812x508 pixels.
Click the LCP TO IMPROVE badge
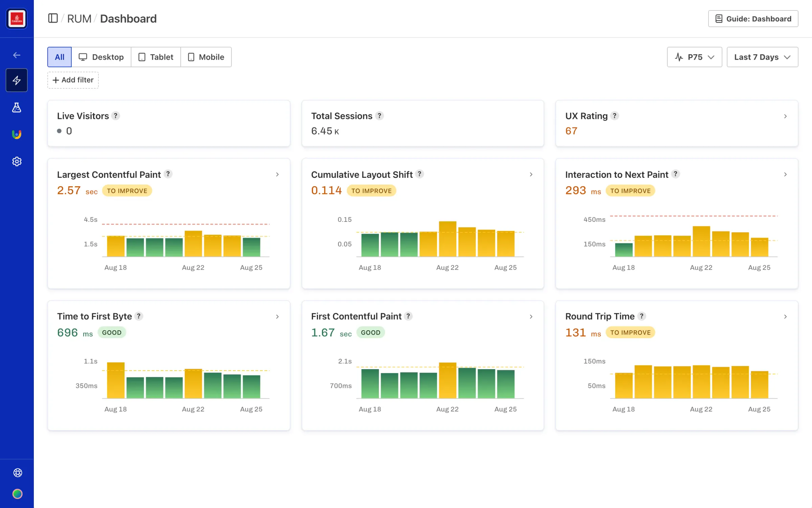point(127,191)
